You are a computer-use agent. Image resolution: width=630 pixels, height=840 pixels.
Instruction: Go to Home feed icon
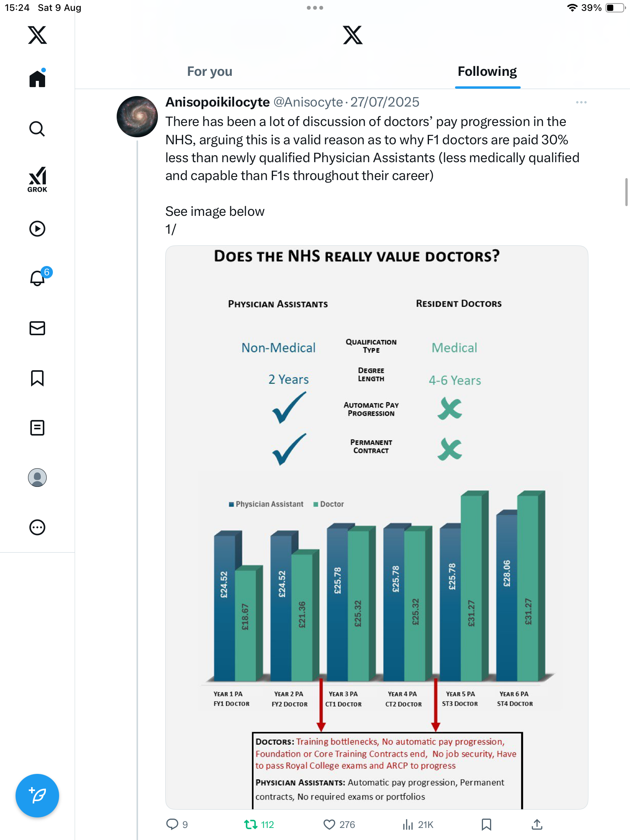click(x=37, y=79)
